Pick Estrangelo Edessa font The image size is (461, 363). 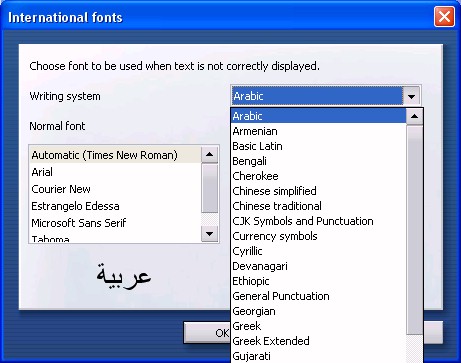[x=115, y=206]
